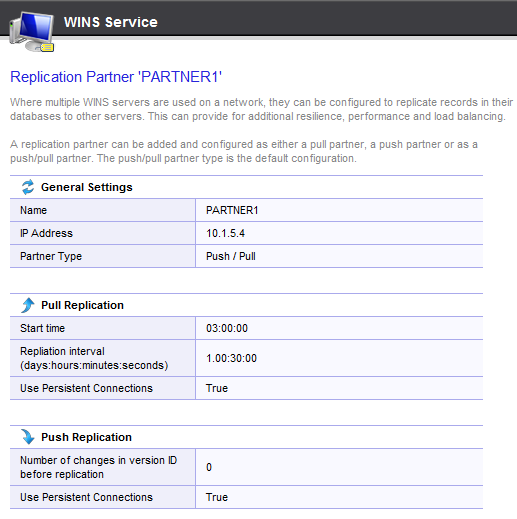517x519 pixels.
Task: Click the Push Replication section title
Action: tap(86, 437)
